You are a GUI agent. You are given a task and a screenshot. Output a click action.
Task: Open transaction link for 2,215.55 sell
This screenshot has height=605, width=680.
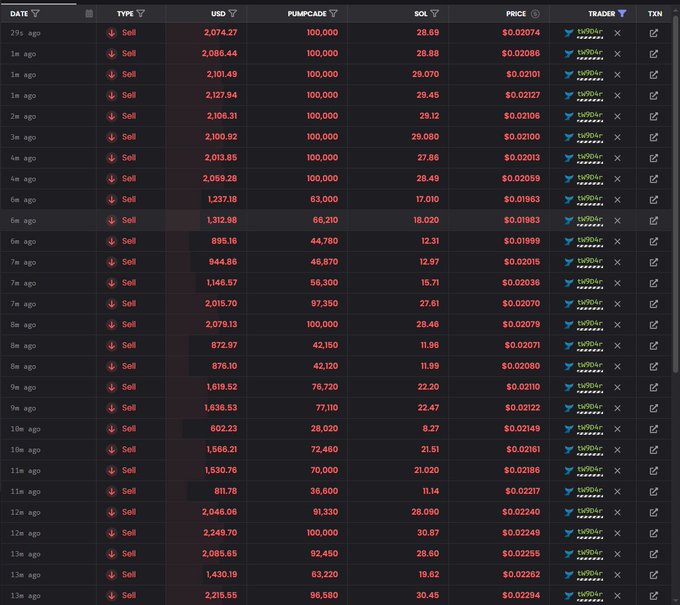tap(654, 595)
